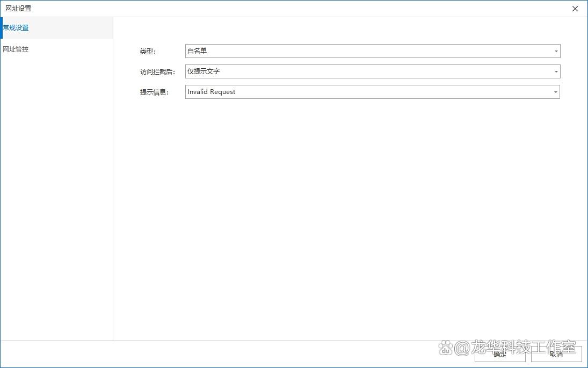Click the 提示信息： label
The width and height of the screenshot is (588, 368).
coord(155,92)
